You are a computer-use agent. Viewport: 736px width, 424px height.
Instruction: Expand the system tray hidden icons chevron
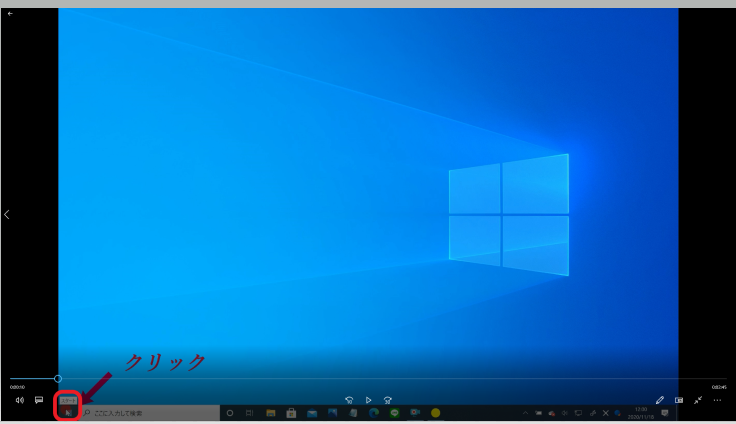pyautogui.click(x=526, y=412)
